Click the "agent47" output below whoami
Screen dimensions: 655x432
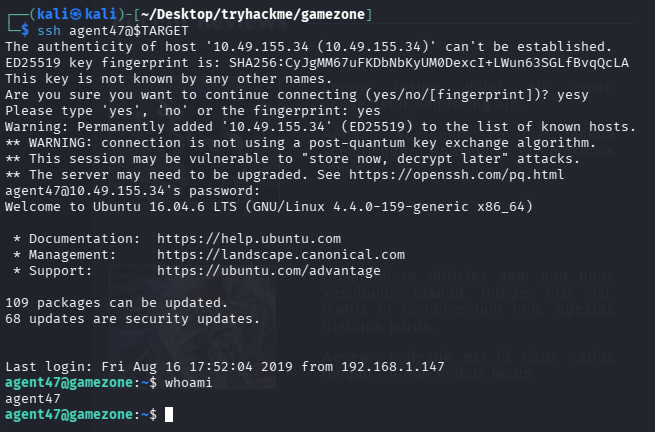[x=32, y=398]
